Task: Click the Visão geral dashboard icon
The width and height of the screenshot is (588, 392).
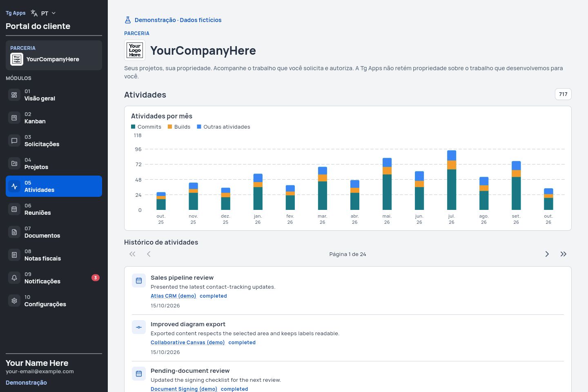Action: tap(14, 95)
